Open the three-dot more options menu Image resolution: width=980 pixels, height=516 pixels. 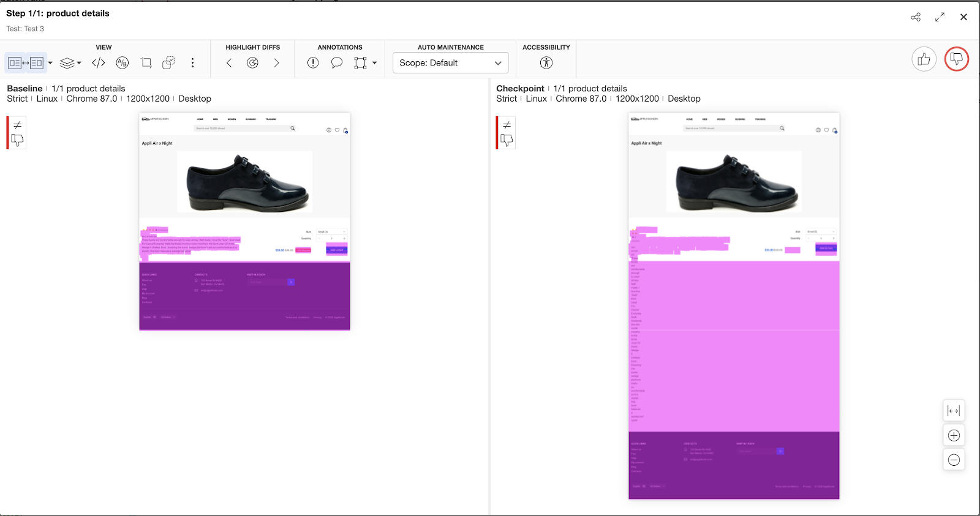(x=192, y=62)
